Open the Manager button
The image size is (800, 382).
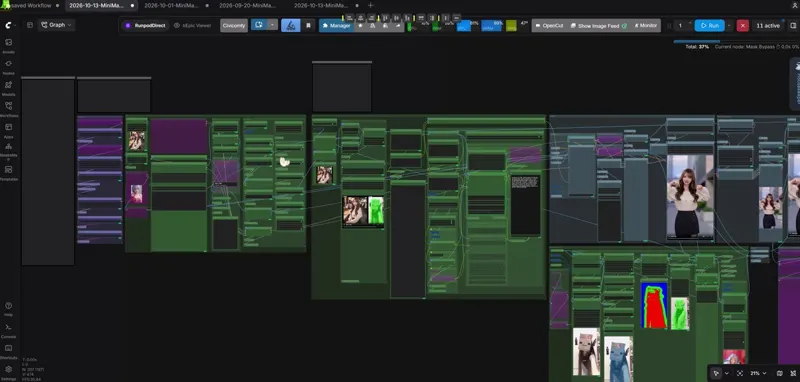point(336,26)
